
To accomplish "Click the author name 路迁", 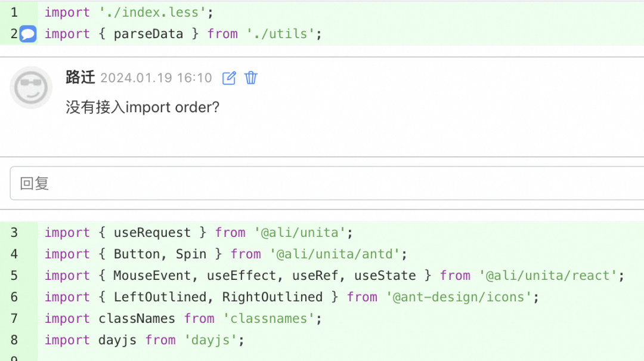I will [x=80, y=78].
